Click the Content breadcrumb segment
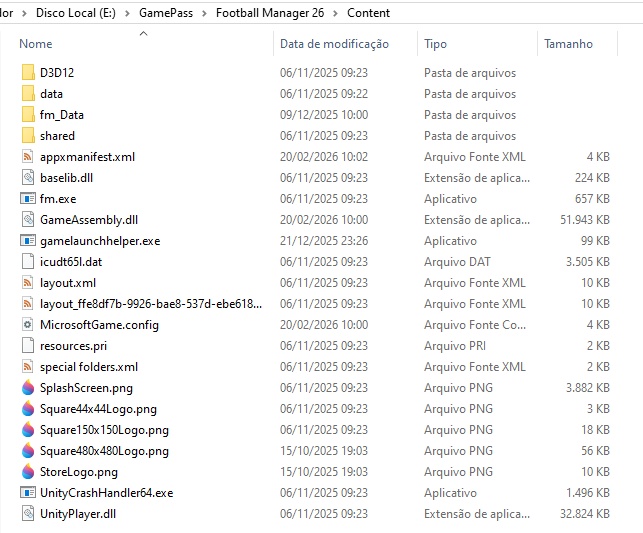This screenshot has height=533, width=643. (368, 13)
